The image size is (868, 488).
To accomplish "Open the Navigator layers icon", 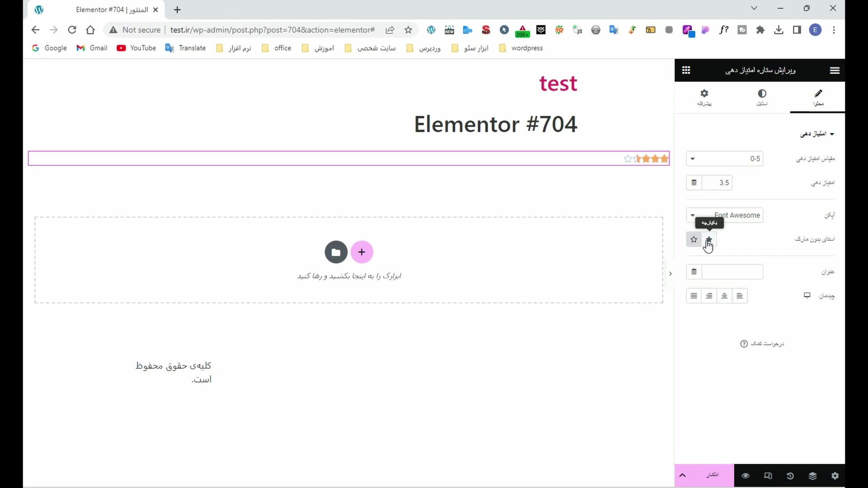I will [812, 476].
